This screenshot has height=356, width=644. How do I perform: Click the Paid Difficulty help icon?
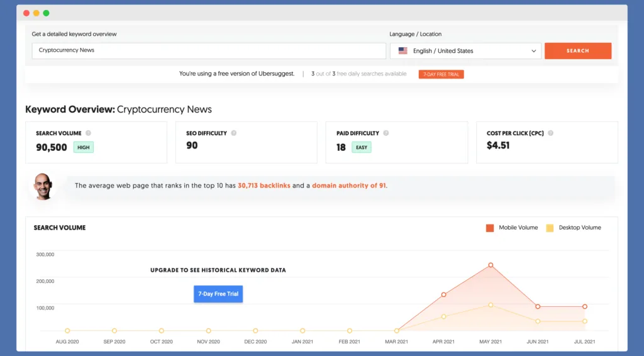386,133
